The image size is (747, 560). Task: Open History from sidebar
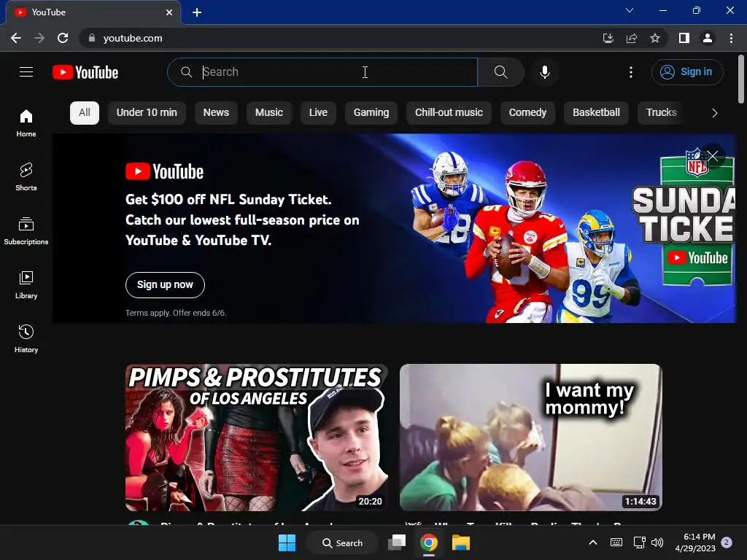pyautogui.click(x=26, y=338)
